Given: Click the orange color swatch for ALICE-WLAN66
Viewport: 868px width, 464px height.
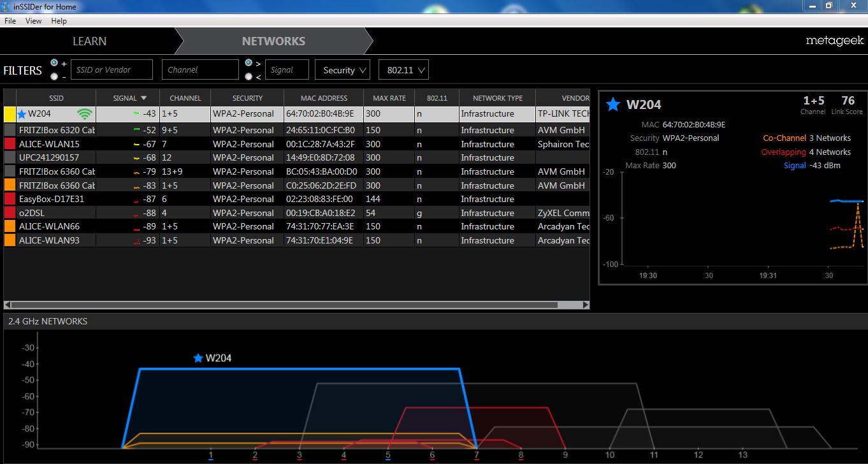Looking at the screenshot, I should (x=10, y=226).
